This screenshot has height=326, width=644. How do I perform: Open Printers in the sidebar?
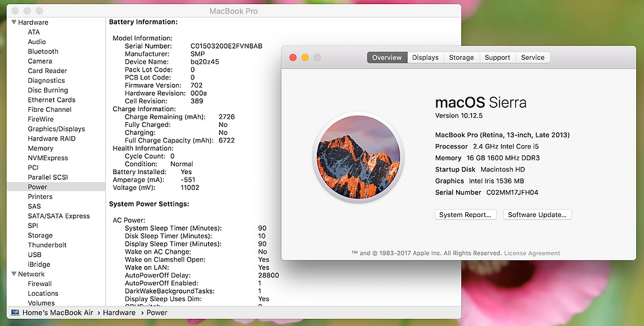point(40,197)
